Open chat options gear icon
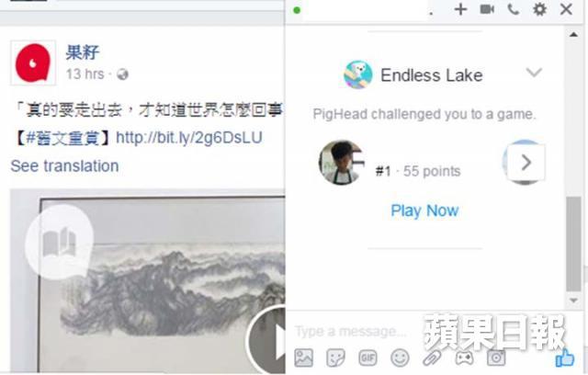 point(539,9)
